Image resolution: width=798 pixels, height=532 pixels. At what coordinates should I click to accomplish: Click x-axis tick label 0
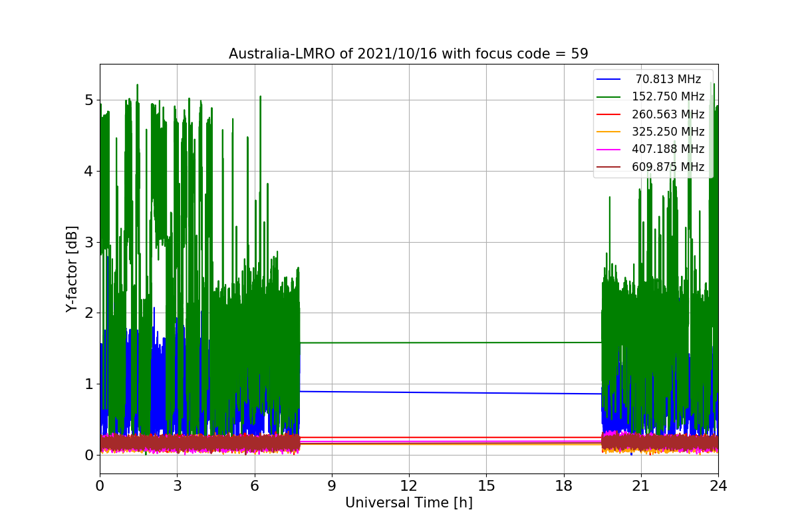(x=100, y=486)
